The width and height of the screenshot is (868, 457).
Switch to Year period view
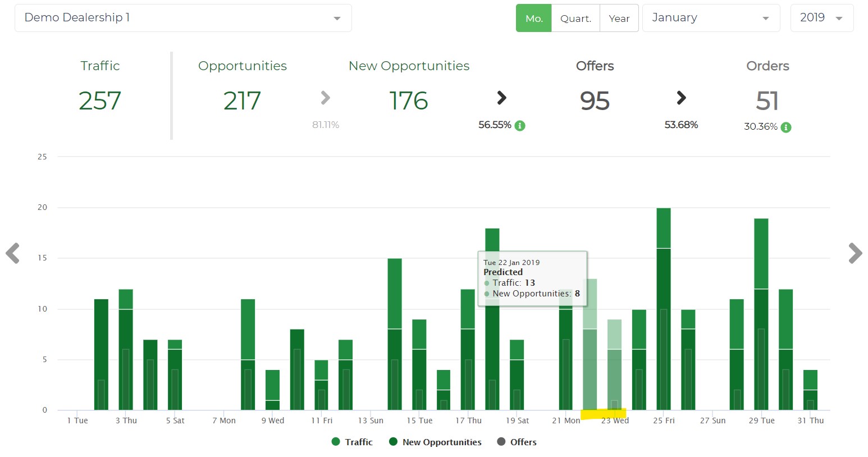[619, 19]
